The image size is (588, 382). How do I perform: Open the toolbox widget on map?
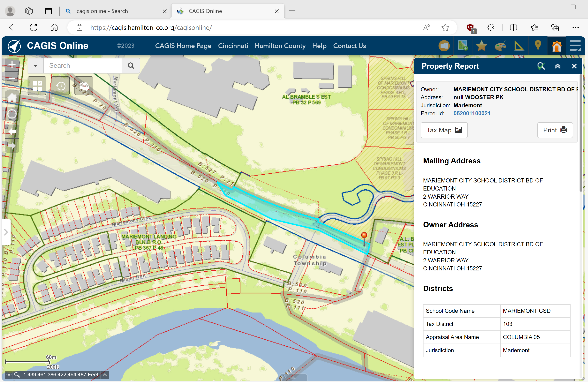(84, 86)
